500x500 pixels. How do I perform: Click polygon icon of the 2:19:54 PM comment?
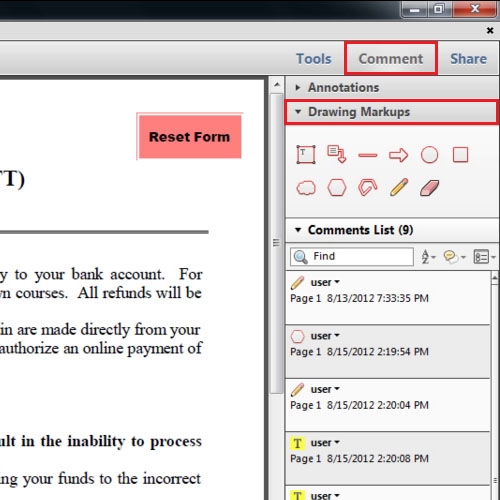pos(297,336)
